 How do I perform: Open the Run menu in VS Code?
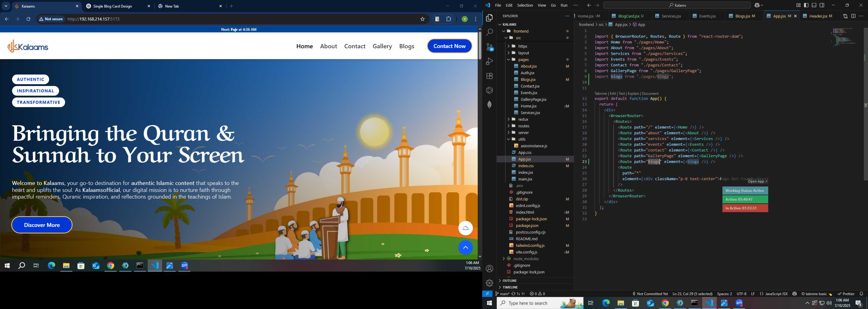pos(564,5)
